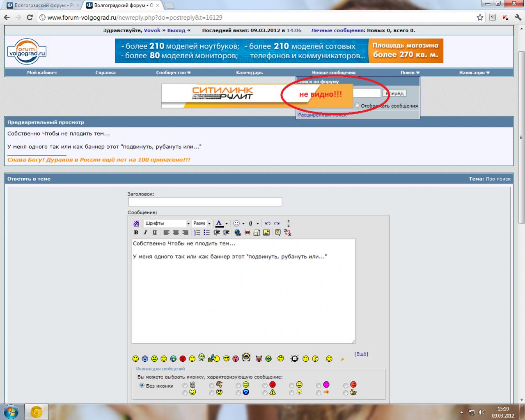Click the 'Вперёд' search button

[x=394, y=94]
